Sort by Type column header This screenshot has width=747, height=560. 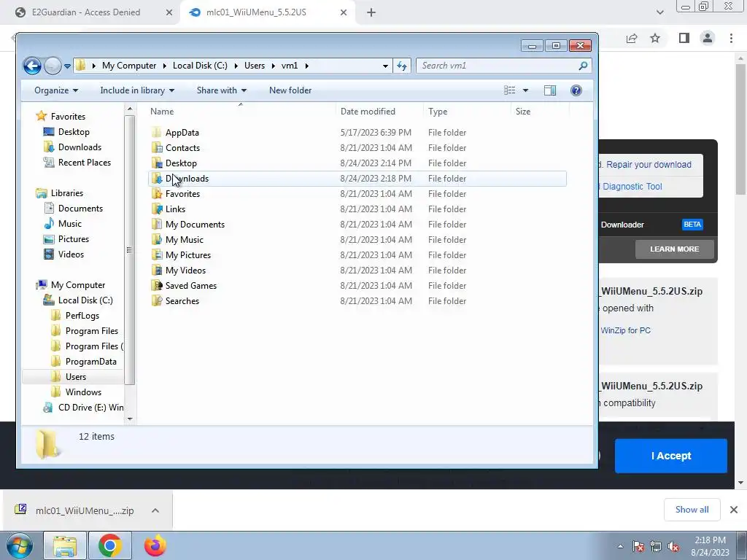click(x=467, y=112)
